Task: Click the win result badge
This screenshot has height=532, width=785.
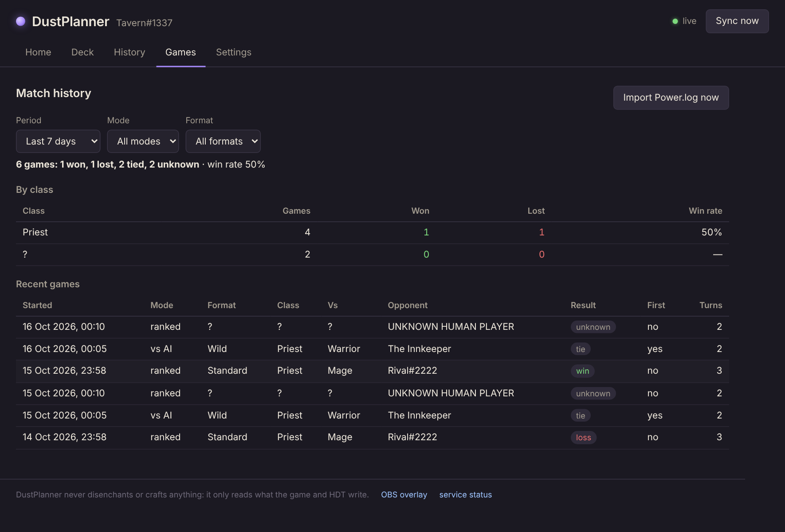Action: coord(583,371)
